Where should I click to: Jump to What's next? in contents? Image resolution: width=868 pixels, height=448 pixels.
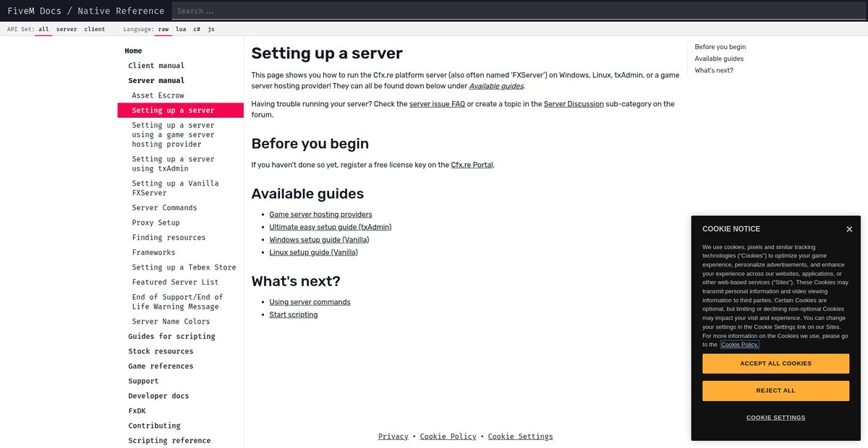[714, 70]
